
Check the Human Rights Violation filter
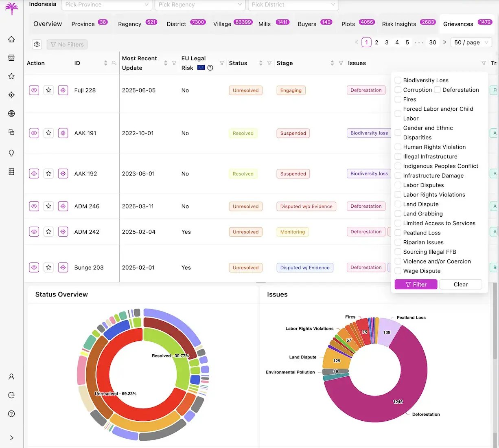point(397,147)
